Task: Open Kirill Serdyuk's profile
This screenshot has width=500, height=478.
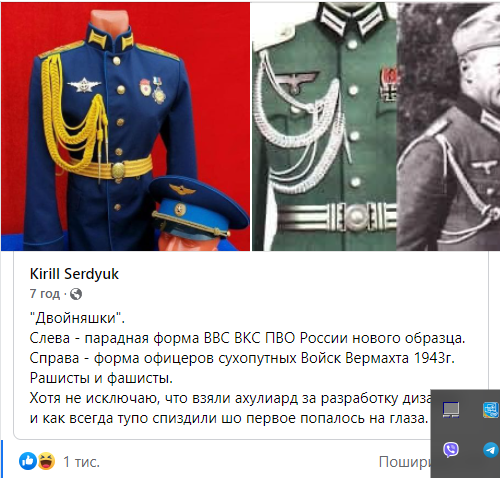Action: tap(74, 274)
